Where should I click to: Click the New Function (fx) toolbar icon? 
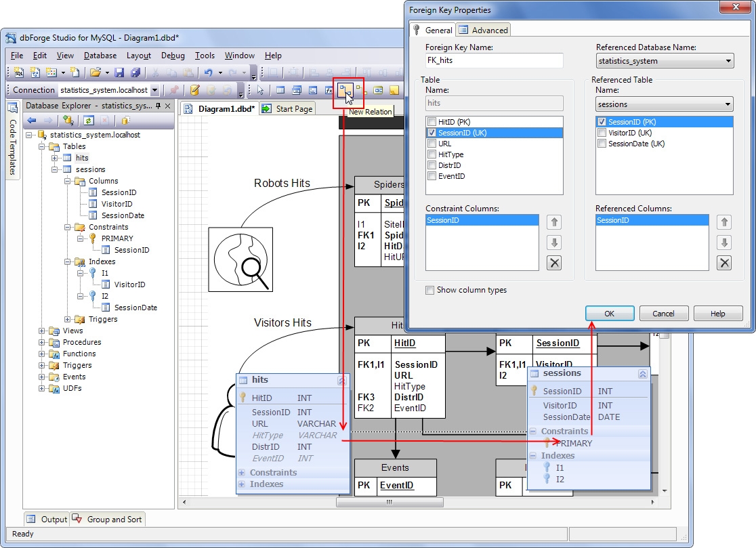click(329, 90)
